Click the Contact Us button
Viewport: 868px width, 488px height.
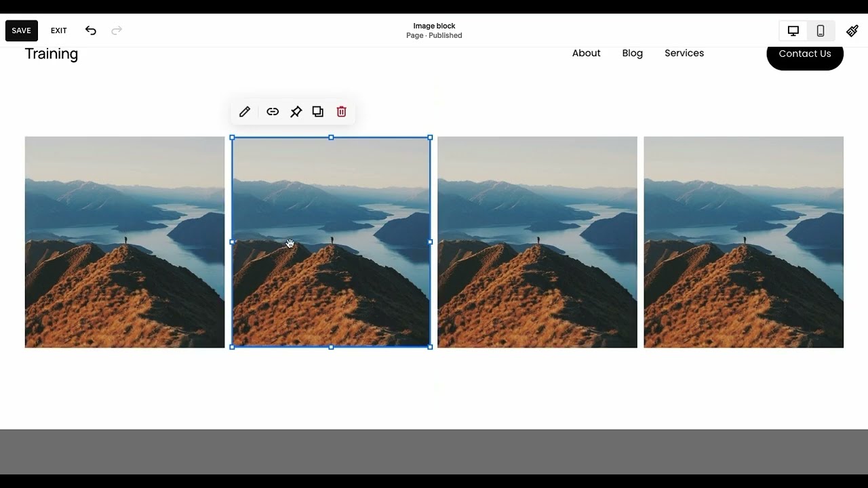804,54
